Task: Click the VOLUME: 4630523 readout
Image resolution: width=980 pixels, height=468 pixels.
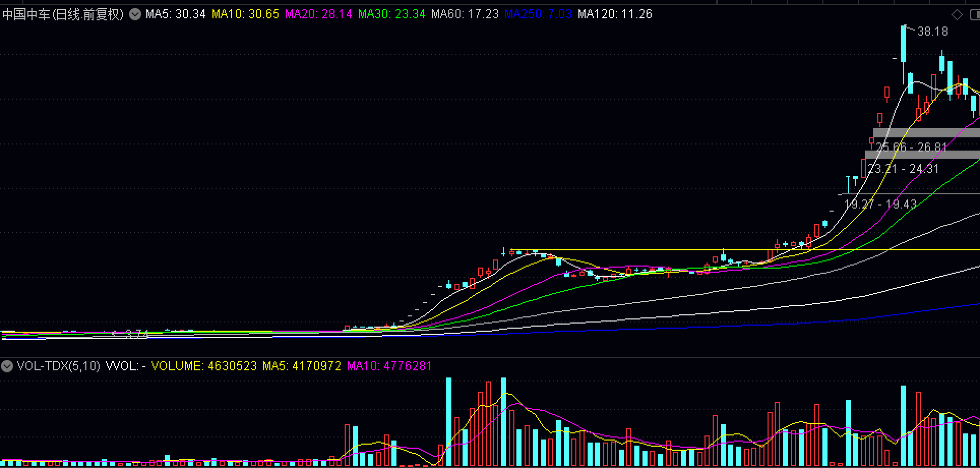Action: 204,366
